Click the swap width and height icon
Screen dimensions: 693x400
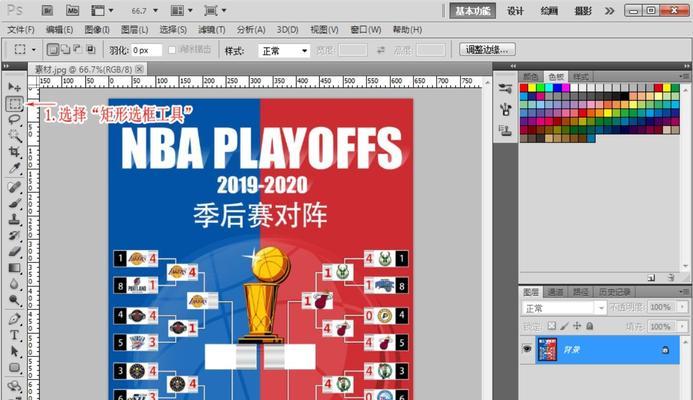[381, 50]
